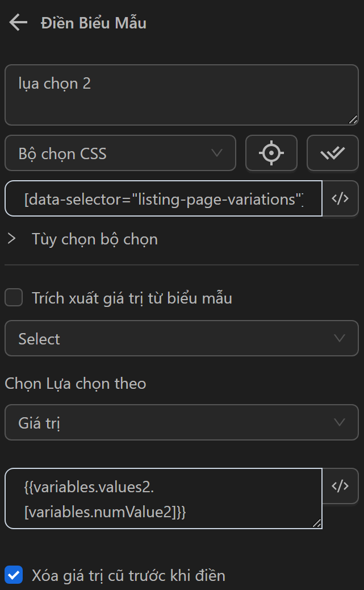Image resolution: width=364 pixels, height=590 pixels.
Task: Enable "Trích xuất giá trị từ biểu mẫu" checkbox
Action: click(x=14, y=298)
